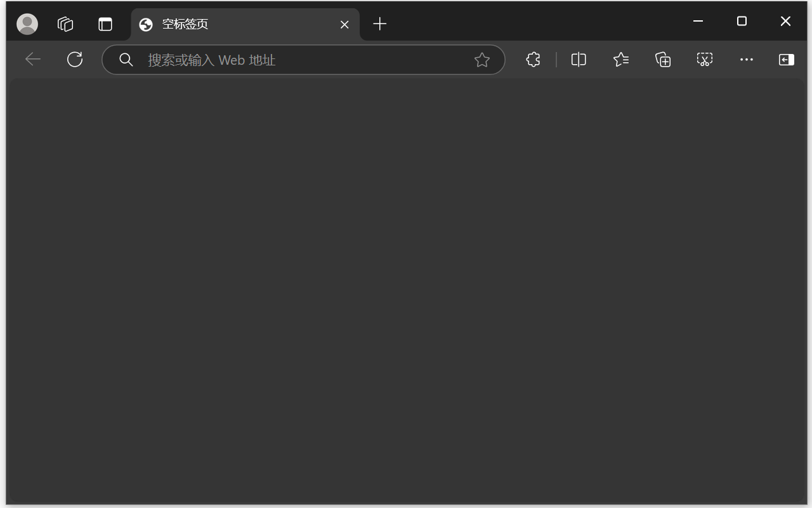The width and height of the screenshot is (812, 508).
Task: Open Settings and more ellipsis menu
Action: pos(747,60)
